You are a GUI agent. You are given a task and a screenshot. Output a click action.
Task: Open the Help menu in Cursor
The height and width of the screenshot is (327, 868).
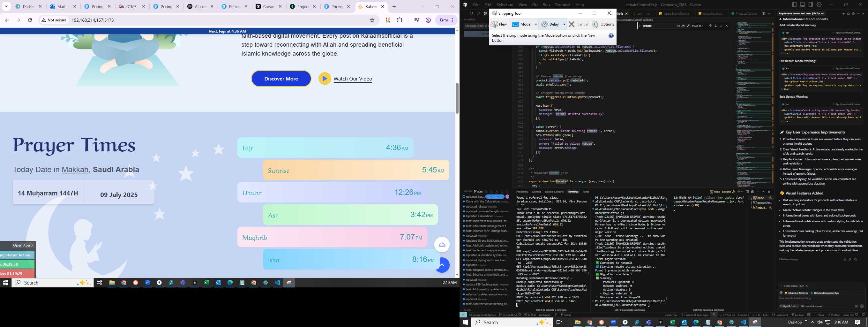tap(580, 5)
